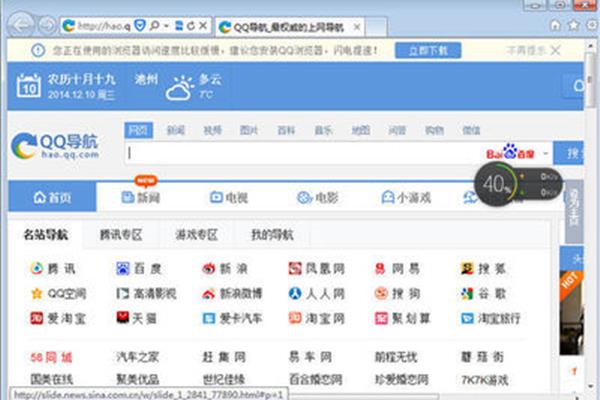
Task: Click the 立即下载 button
Action: [x=428, y=51]
